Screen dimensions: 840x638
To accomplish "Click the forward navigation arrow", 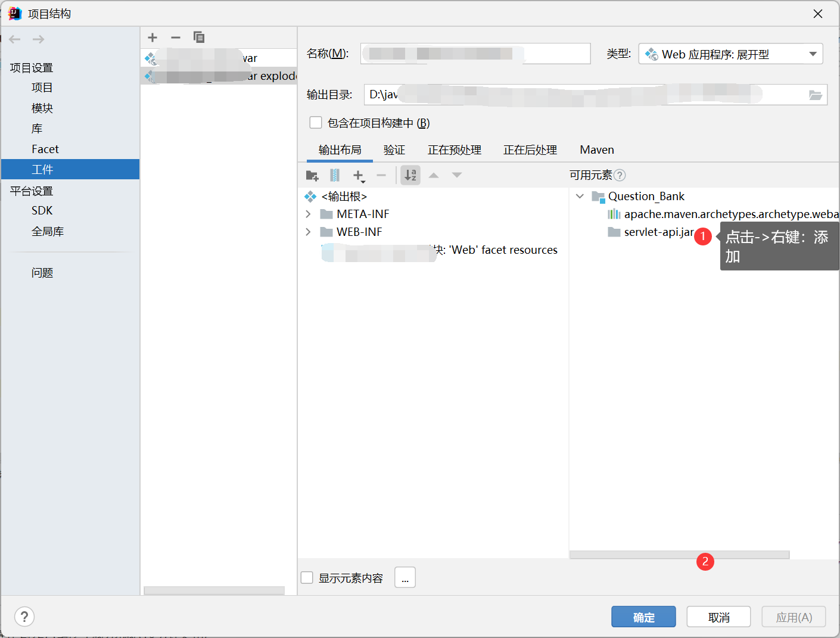I will pos(38,39).
